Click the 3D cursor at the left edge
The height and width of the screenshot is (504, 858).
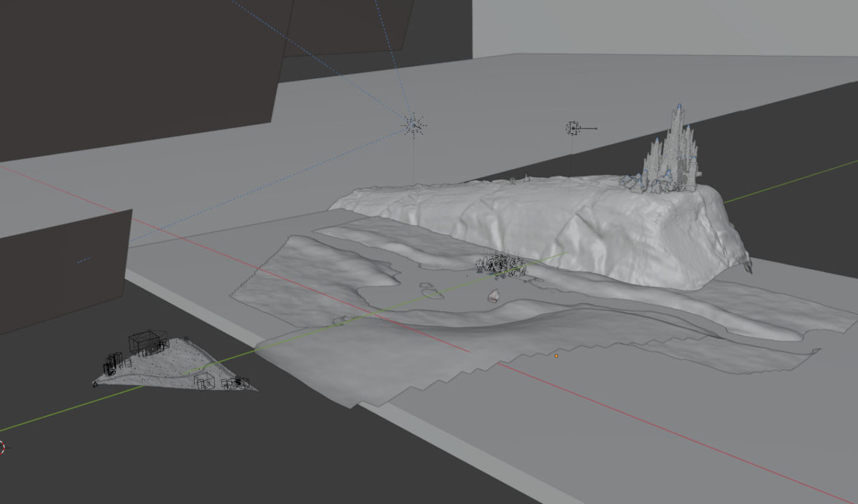pyautogui.click(x=1, y=448)
